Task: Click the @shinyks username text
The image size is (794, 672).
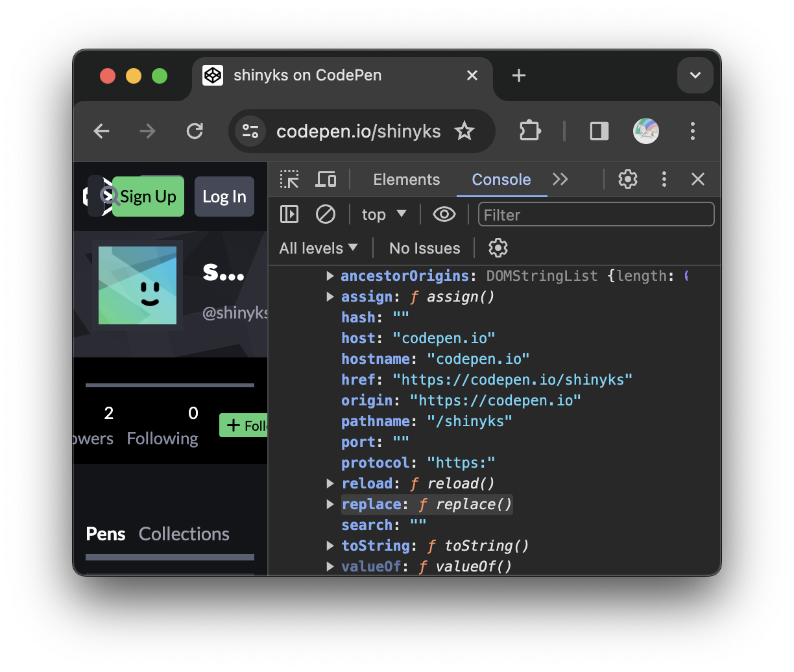Action: [235, 313]
